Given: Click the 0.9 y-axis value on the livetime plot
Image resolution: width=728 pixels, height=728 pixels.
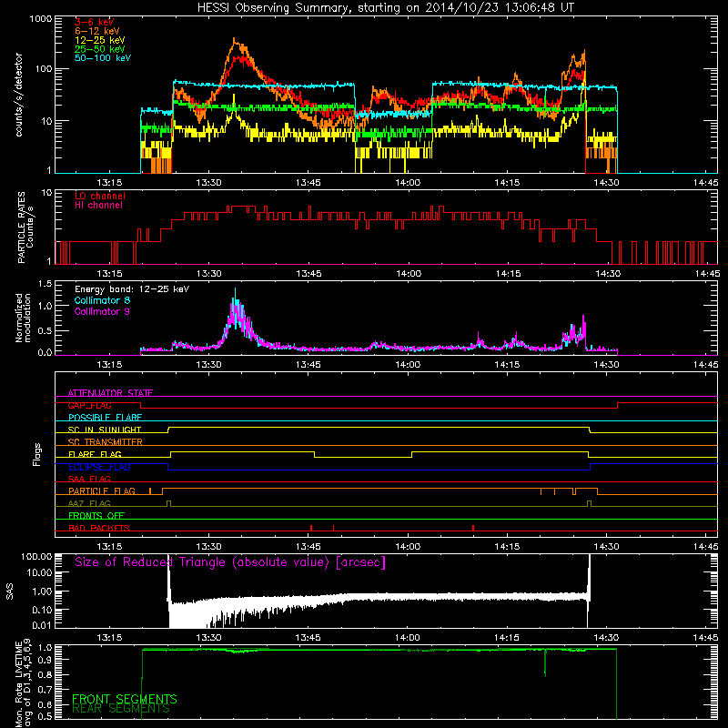Looking at the screenshot, I should coord(45,659).
